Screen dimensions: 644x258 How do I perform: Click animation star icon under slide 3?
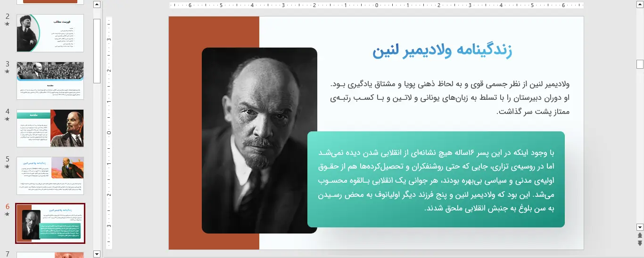point(7,72)
